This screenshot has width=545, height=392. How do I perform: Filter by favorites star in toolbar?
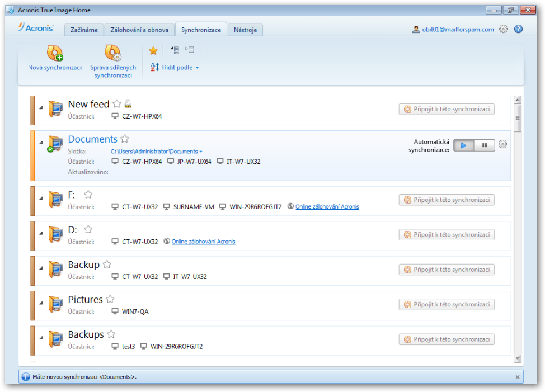(153, 51)
